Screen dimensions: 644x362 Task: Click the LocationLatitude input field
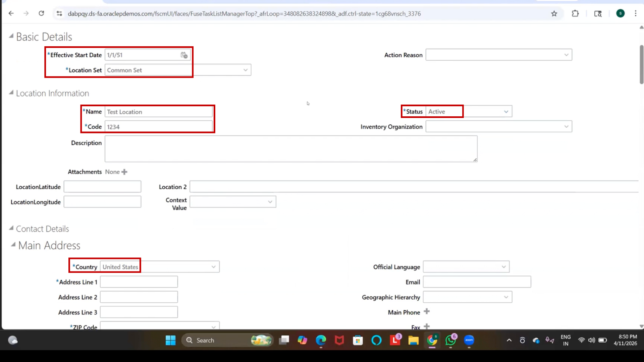[x=102, y=187]
